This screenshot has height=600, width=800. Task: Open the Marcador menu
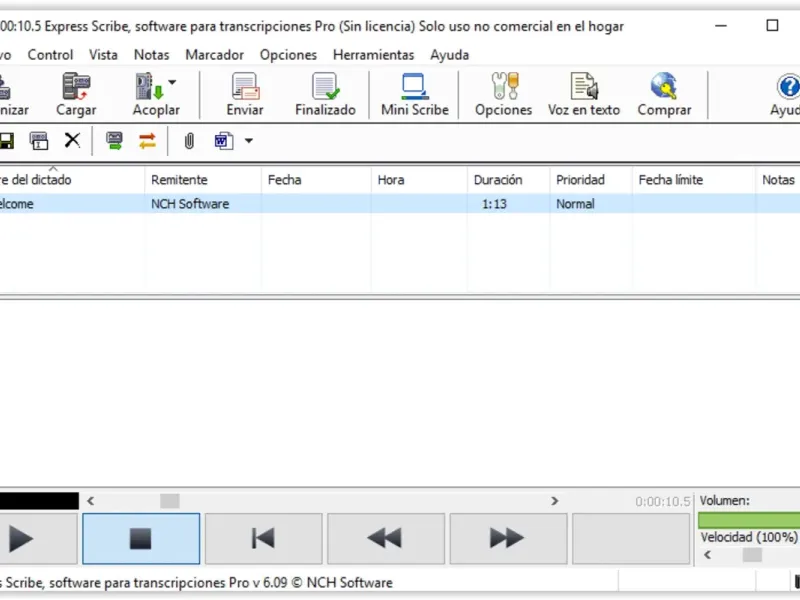click(x=214, y=55)
